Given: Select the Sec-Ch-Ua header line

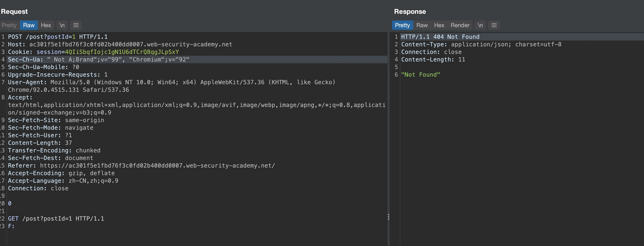Looking at the screenshot, I should (99, 59).
